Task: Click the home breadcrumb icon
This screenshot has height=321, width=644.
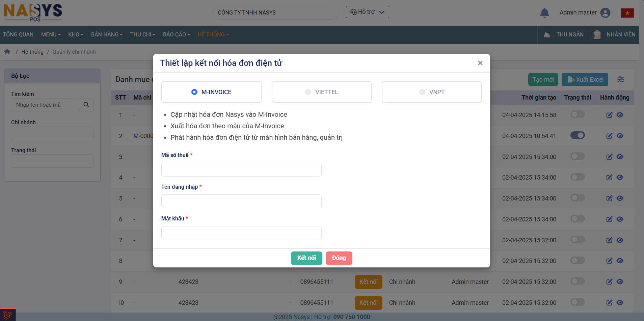Action: tap(7, 52)
